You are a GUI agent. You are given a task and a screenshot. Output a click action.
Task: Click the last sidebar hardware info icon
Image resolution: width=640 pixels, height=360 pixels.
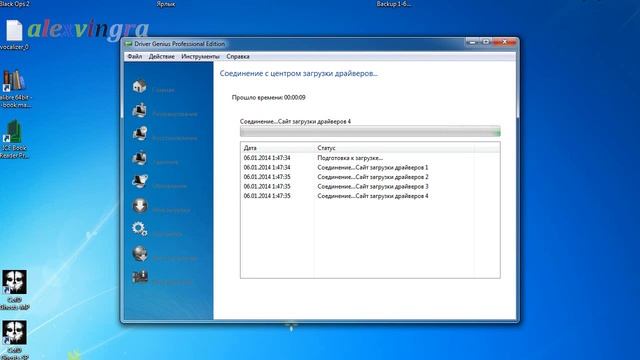tap(140, 277)
